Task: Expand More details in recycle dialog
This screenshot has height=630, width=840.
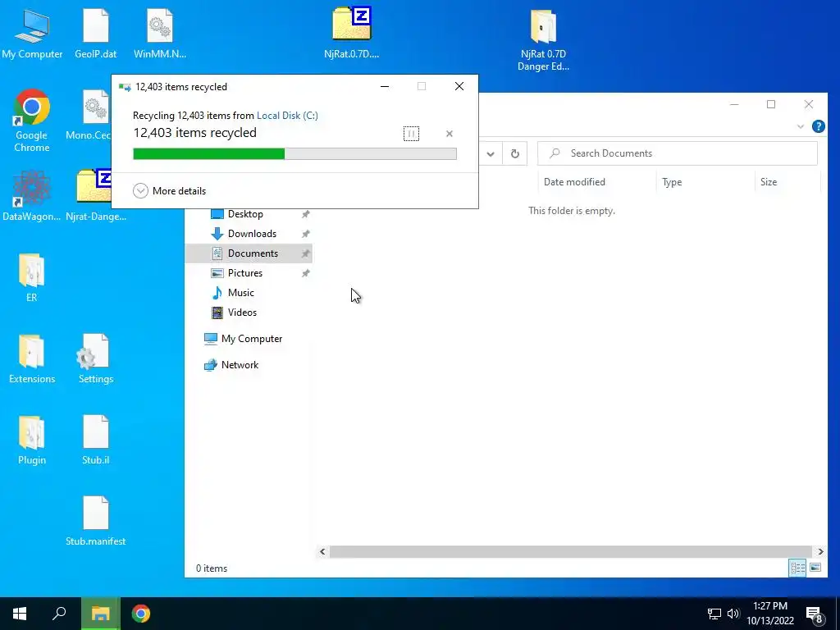Action: coord(169,190)
